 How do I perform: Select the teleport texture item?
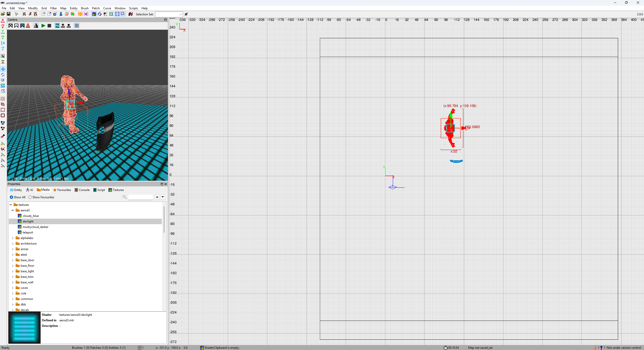(x=28, y=232)
